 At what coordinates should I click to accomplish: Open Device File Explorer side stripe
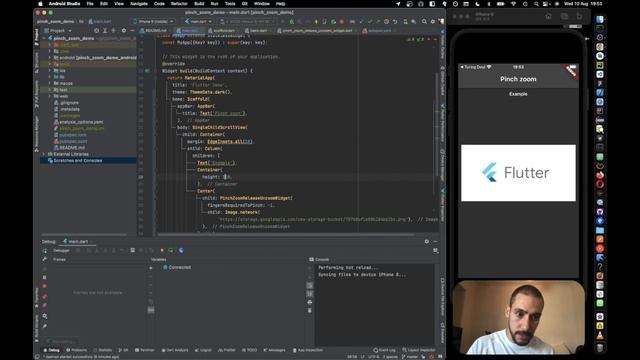(x=442, y=297)
